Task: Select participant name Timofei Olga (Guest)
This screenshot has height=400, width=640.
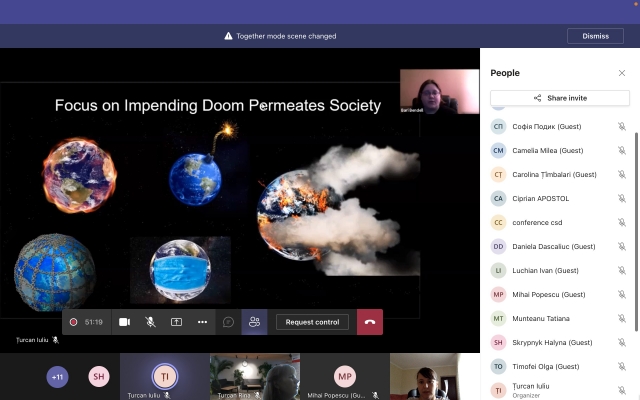Action: 546,367
